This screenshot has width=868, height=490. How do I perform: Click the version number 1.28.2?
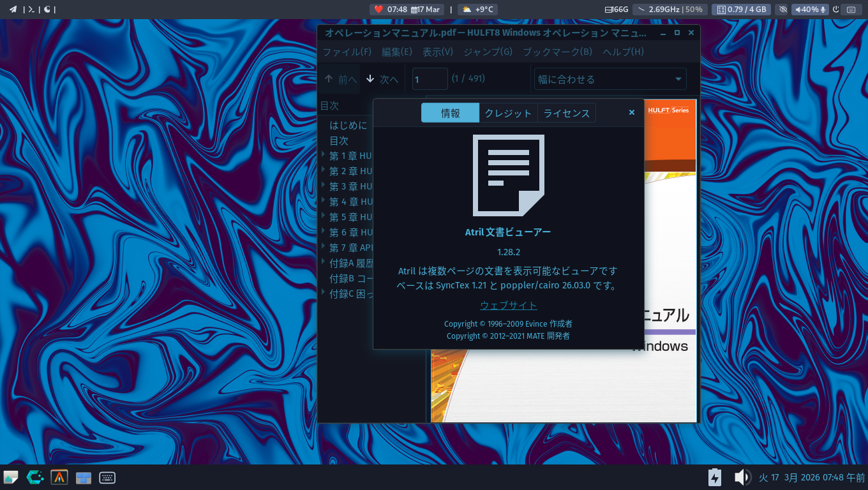point(509,252)
